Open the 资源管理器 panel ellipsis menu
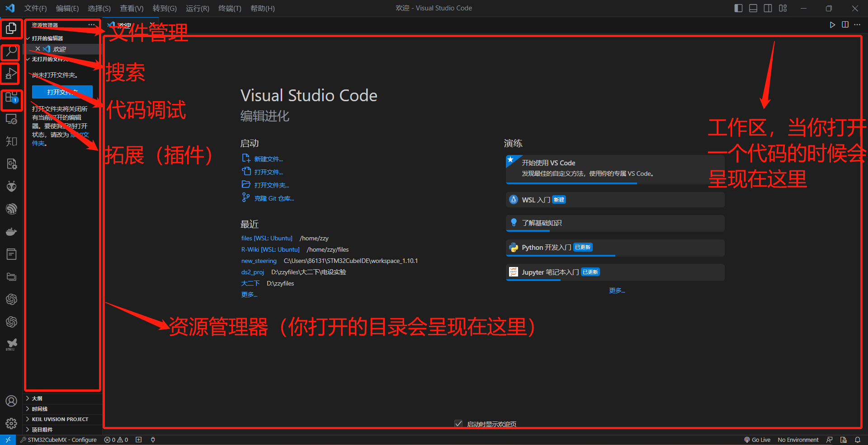The width and height of the screenshot is (868, 445). click(92, 25)
